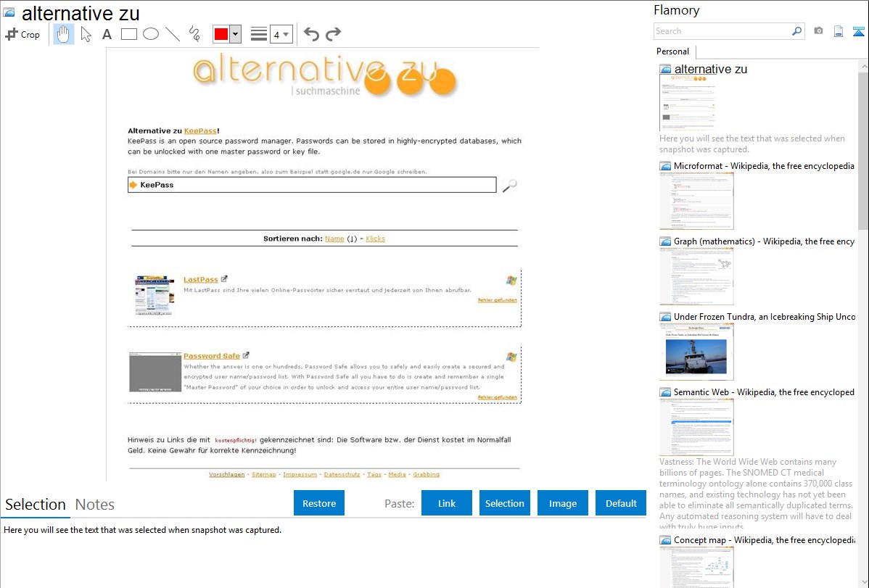Viewport: 869px width, 588px height.
Task: Pick the rectangle drawing tool
Action: [128, 34]
